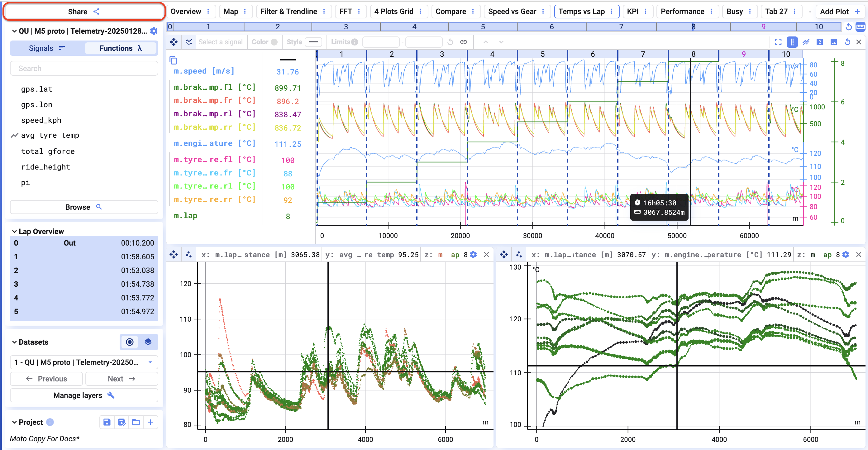Viewport: 868px width, 450px height.
Task: Open settings gear of avg tyre temp scatter plot
Action: 474,255
